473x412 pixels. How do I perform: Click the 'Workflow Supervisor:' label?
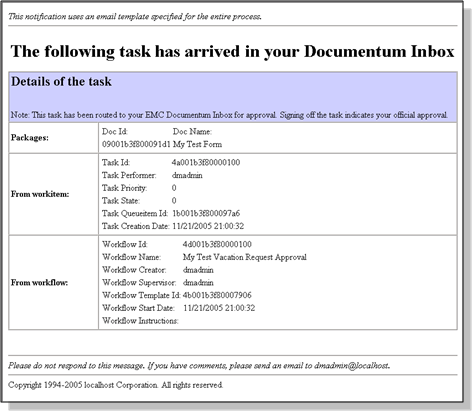point(139,282)
